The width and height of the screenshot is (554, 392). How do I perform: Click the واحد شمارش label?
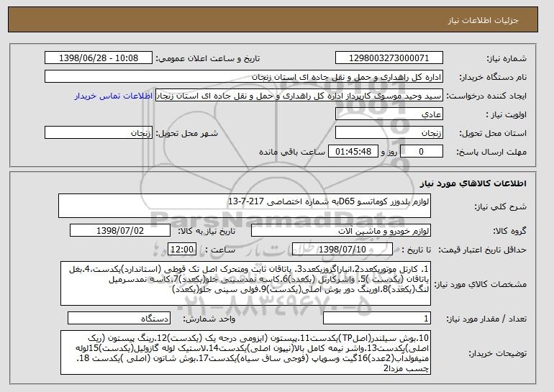(x=209, y=319)
